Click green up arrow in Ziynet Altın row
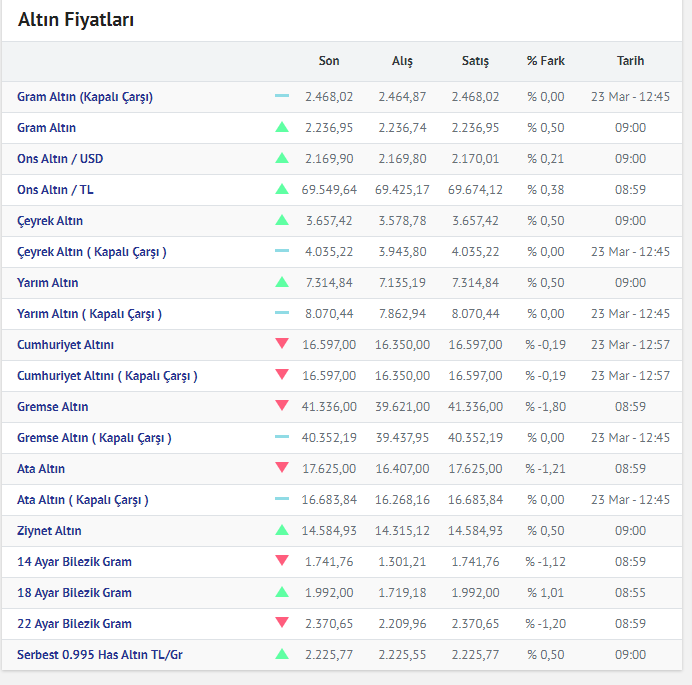 [x=282, y=530]
